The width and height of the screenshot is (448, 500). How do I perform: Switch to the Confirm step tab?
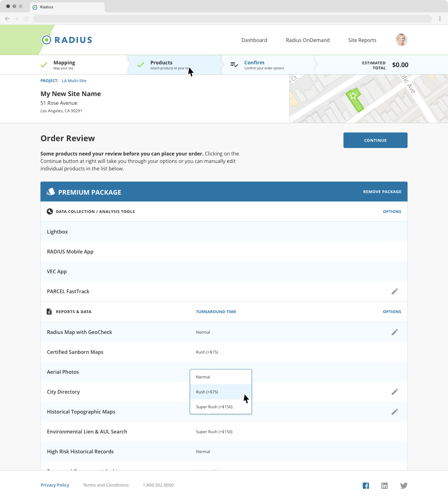[x=268, y=65]
